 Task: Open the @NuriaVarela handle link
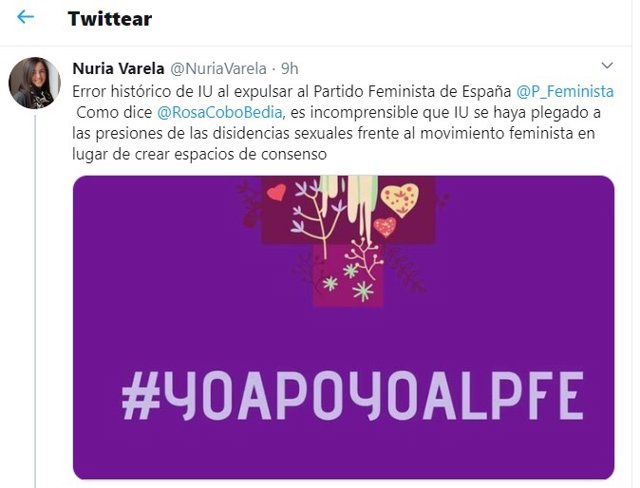click(218, 69)
